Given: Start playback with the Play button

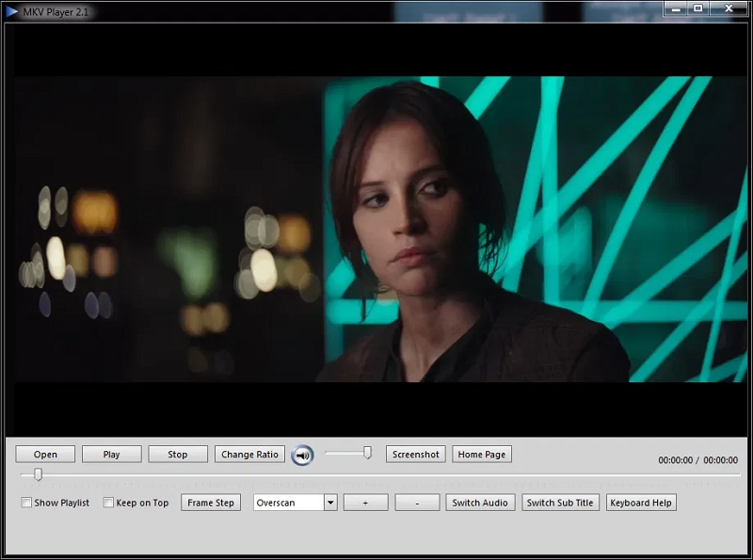Looking at the screenshot, I should pyautogui.click(x=111, y=455).
